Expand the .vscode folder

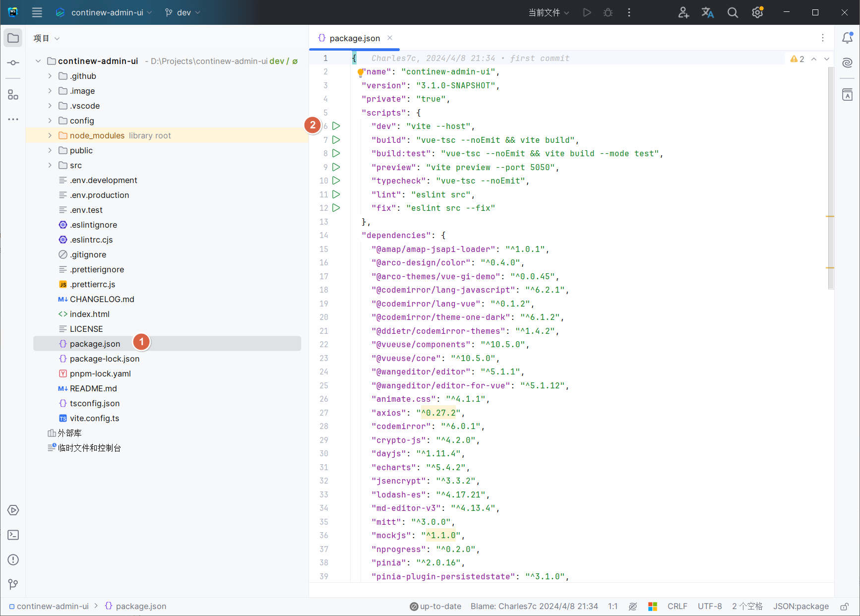point(50,106)
